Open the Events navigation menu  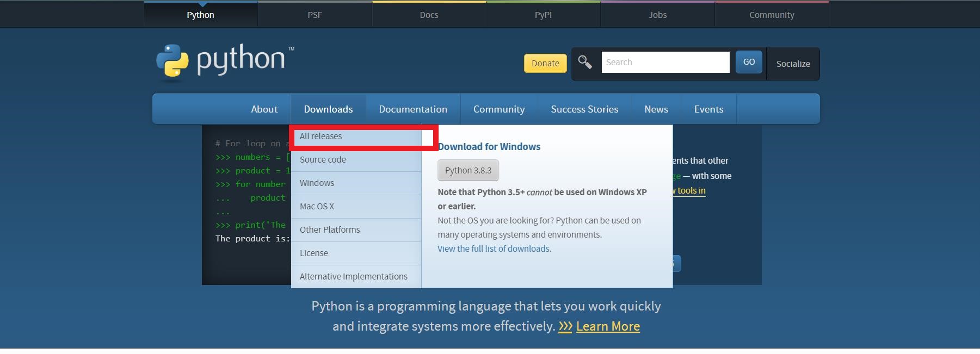(x=708, y=109)
